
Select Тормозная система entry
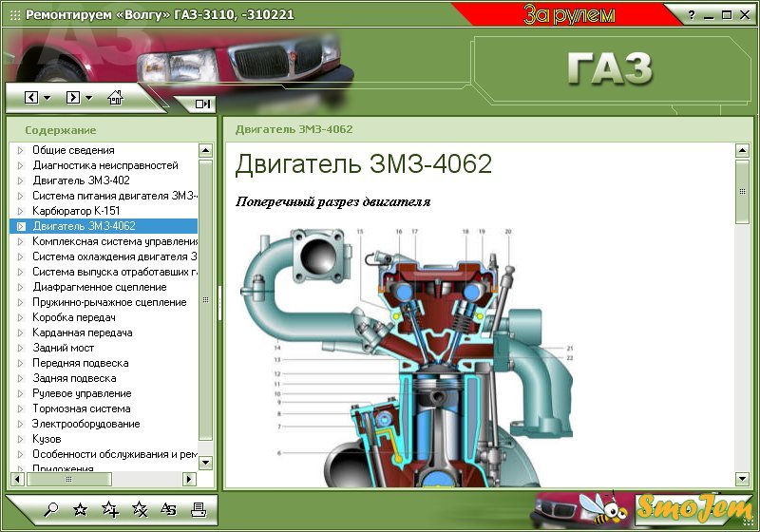click(81, 408)
